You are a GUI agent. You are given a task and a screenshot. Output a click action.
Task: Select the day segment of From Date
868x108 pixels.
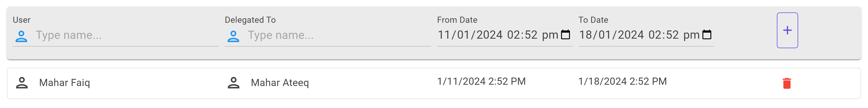coord(444,35)
